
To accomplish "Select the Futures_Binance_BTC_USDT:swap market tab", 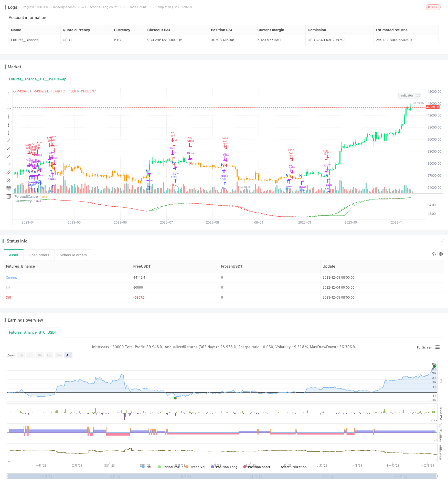I will click(x=38, y=79).
